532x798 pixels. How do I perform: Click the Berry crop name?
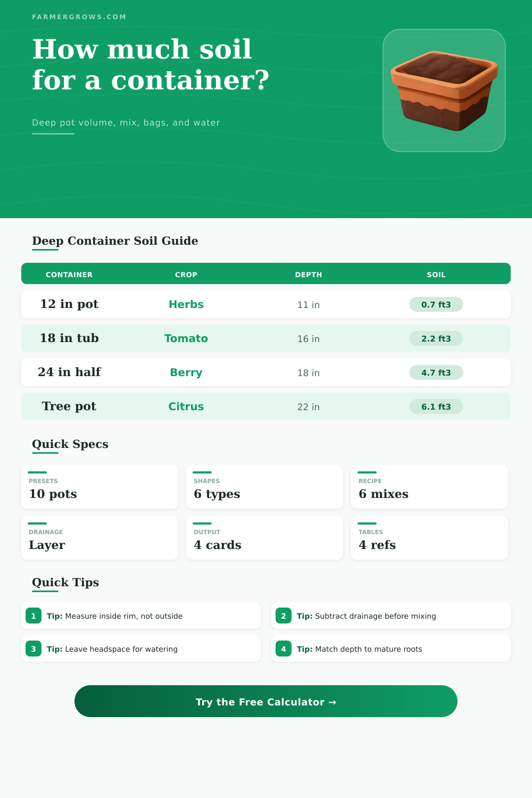[x=186, y=372]
